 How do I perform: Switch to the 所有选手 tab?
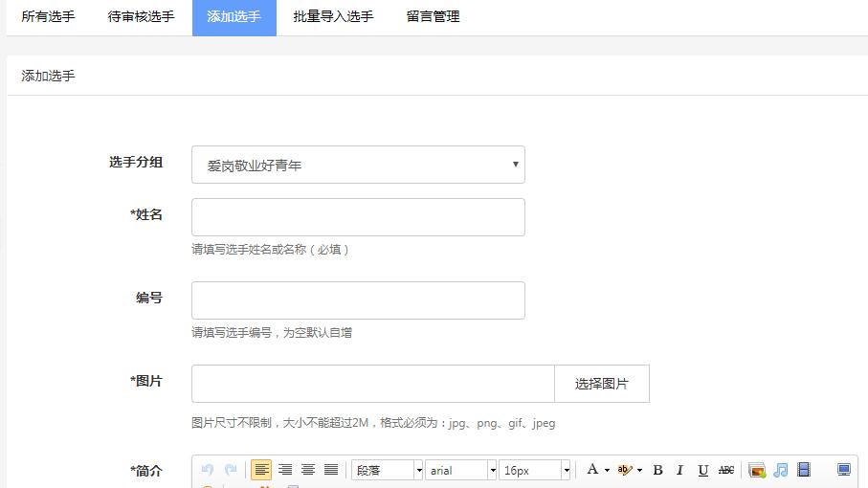pyautogui.click(x=48, y=16)
